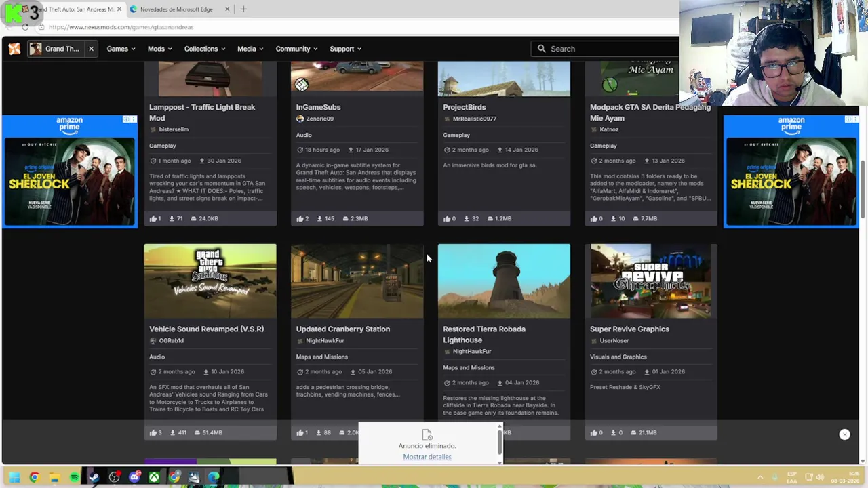Open Discord from the taskbar

pos(134,477)
